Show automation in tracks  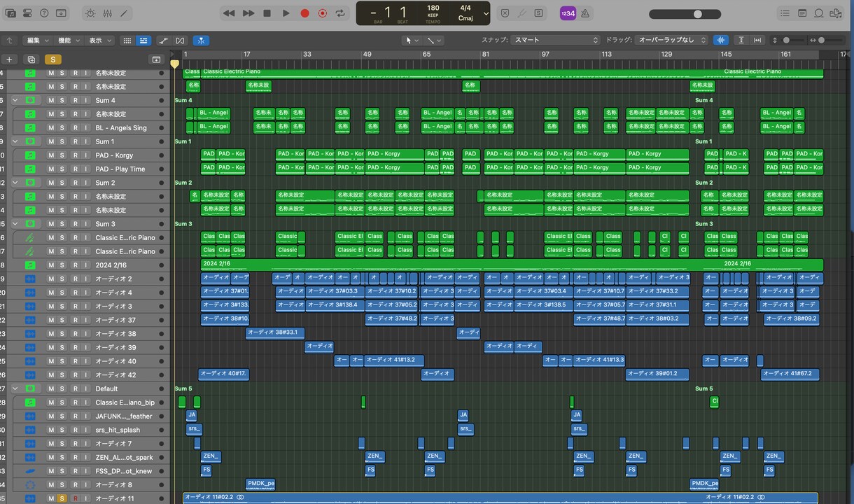(163, 41)
